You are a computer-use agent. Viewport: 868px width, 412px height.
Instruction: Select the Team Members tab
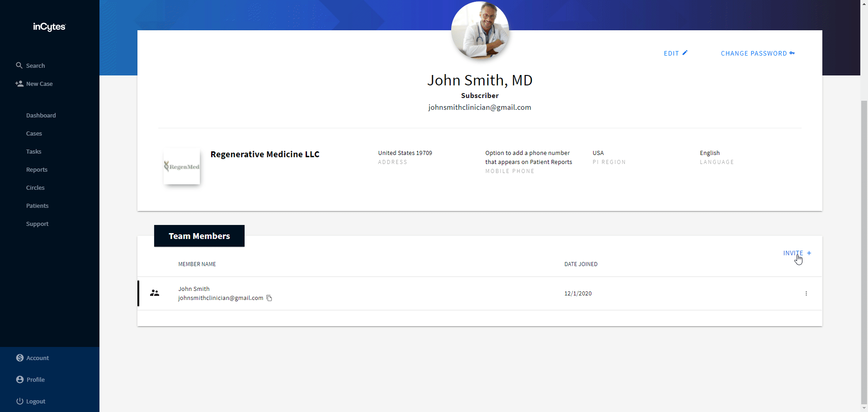pyautogui.click(x=199, y=236)
